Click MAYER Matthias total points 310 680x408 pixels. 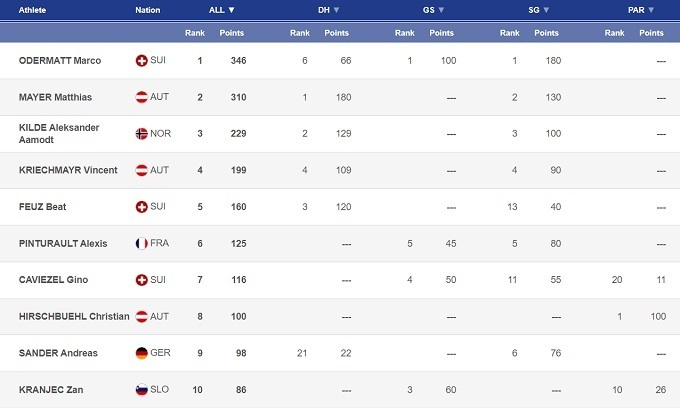click(x=238, y=97)
